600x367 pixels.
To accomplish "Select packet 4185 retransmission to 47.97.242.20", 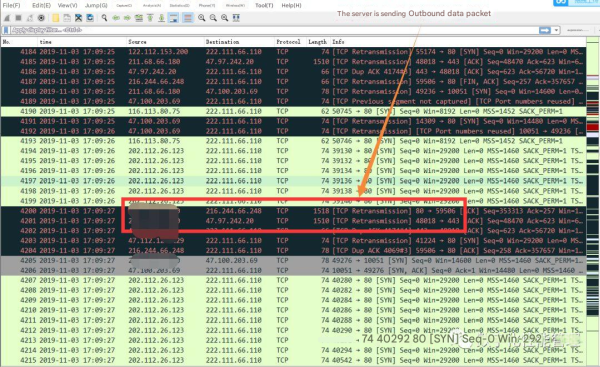I will 293,62.
